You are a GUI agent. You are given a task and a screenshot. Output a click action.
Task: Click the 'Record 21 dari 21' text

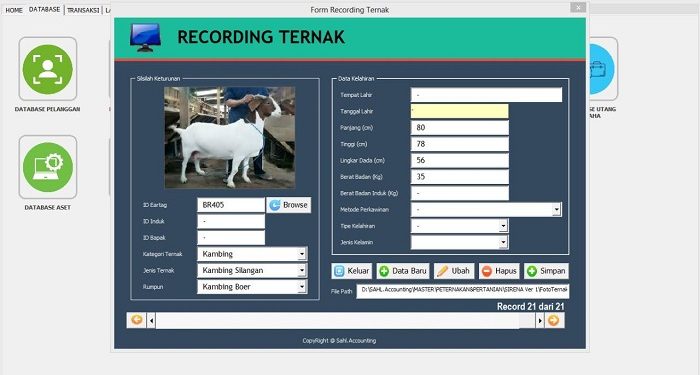coord(530,306)
